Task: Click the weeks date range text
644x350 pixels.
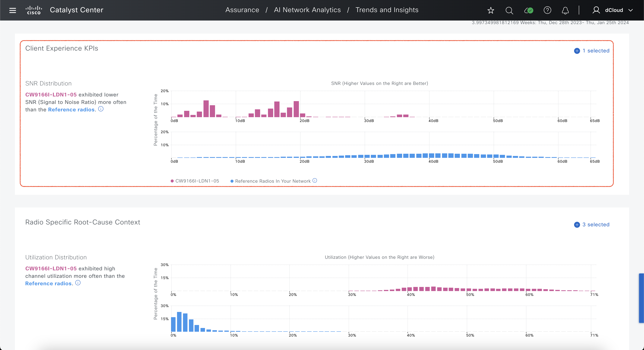Action: 550,23
